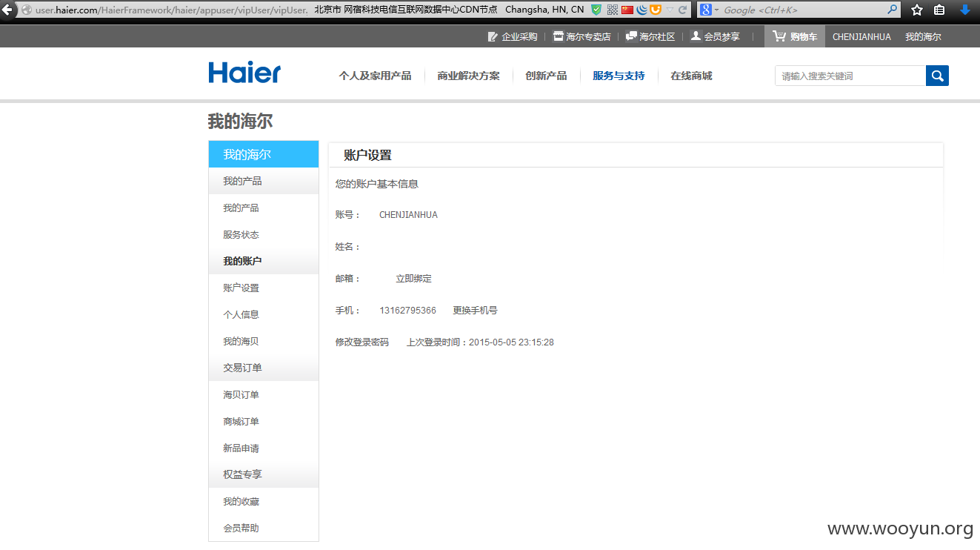980x550 pixels.
Task: Click the site search keyword input field
Action: point(850,76)
